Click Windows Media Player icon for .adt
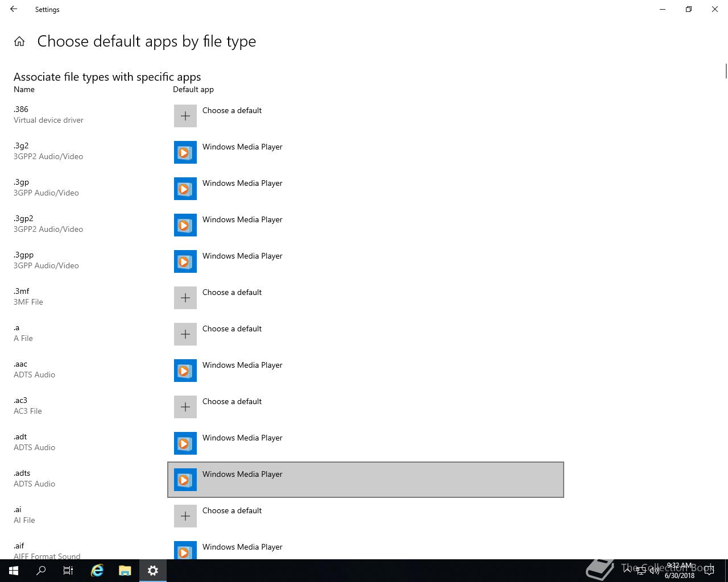 (185, 443)
